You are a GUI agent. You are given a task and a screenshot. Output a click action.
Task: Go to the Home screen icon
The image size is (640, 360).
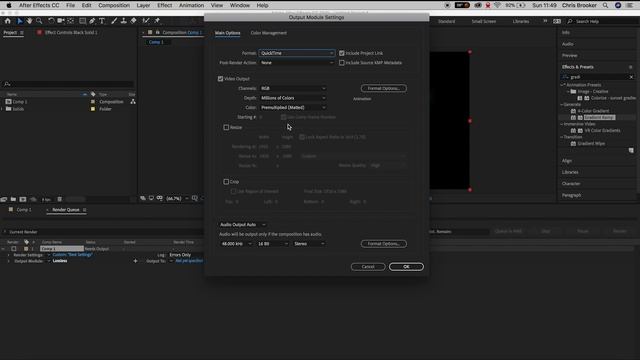(x=8, y=21)
